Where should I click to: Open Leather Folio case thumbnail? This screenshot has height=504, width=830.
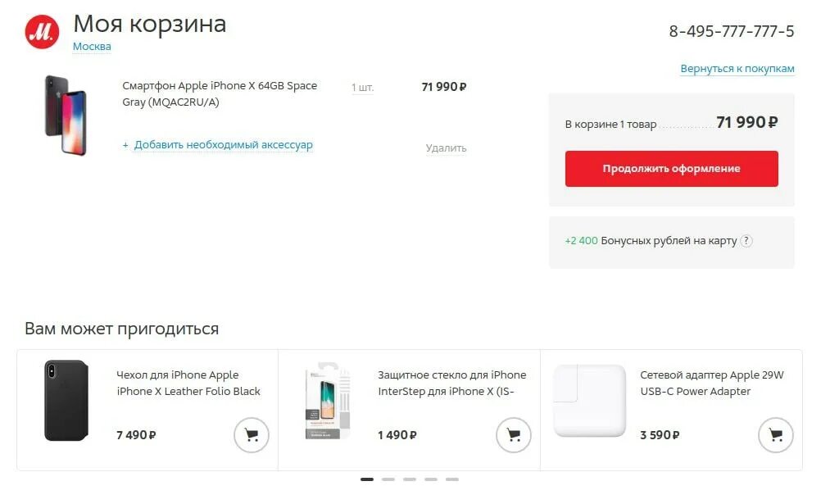pos(66,400)
